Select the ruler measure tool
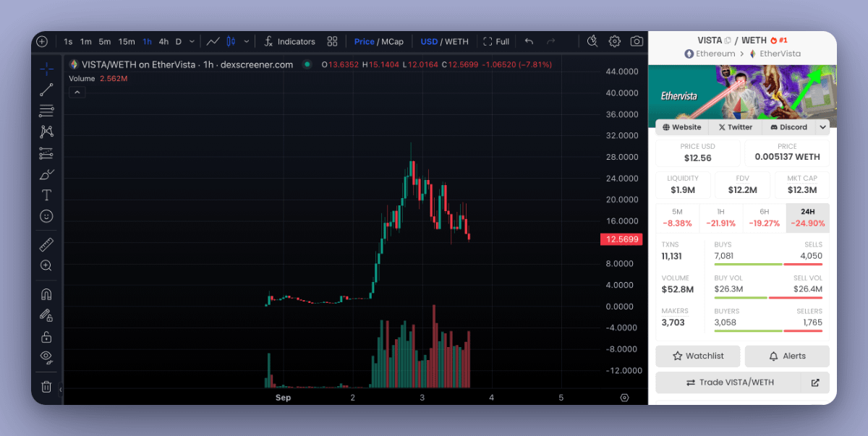 (46, 244)
